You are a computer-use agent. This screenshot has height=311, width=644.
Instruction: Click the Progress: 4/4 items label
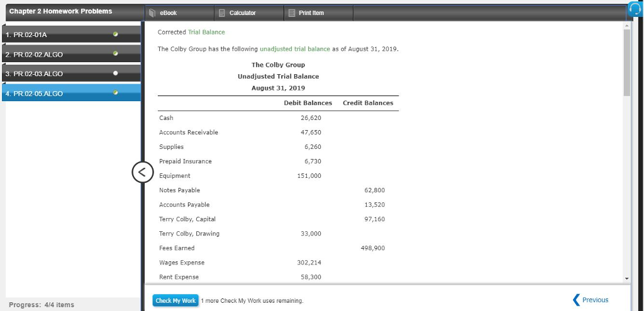click(42, 305)
